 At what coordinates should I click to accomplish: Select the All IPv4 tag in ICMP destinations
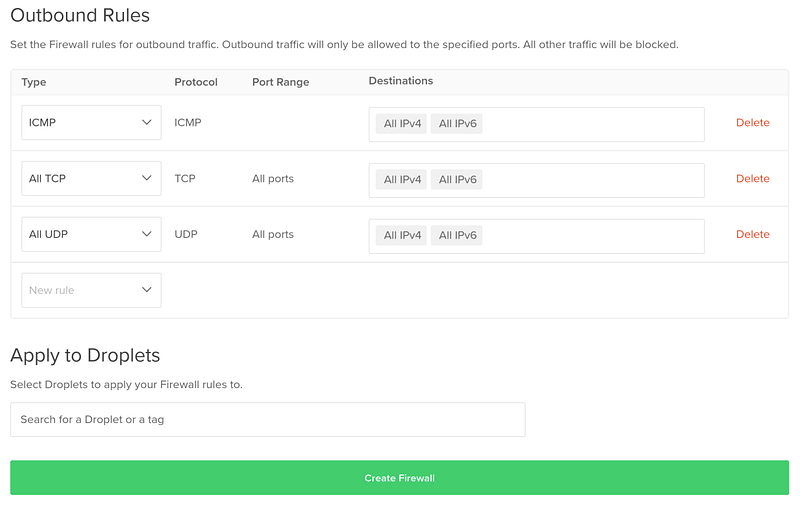point(402,124)
